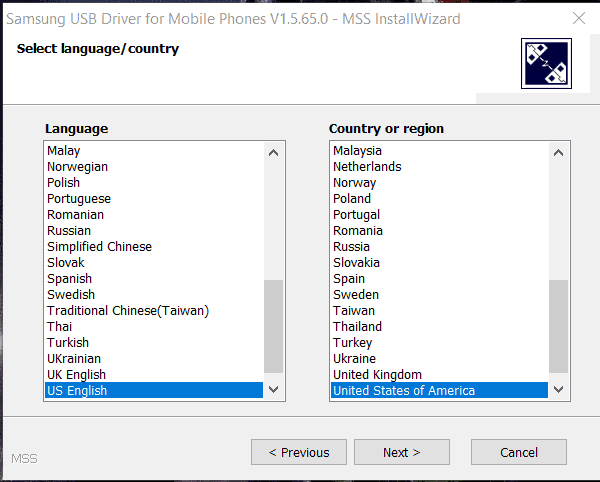Choose Ukraine as country
Image resolution: width=600 pixels, height=482 pixels.
pos(439,359)
